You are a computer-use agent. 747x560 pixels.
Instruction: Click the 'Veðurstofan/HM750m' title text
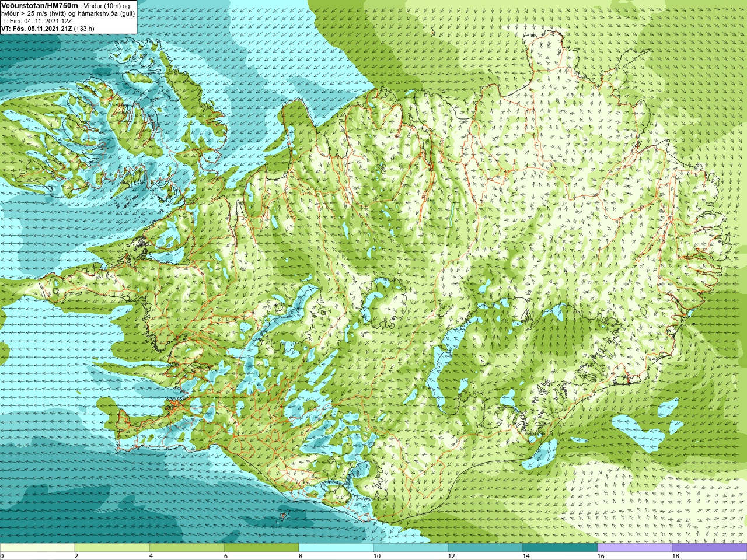pyautogui.click(x=39, y=5)
